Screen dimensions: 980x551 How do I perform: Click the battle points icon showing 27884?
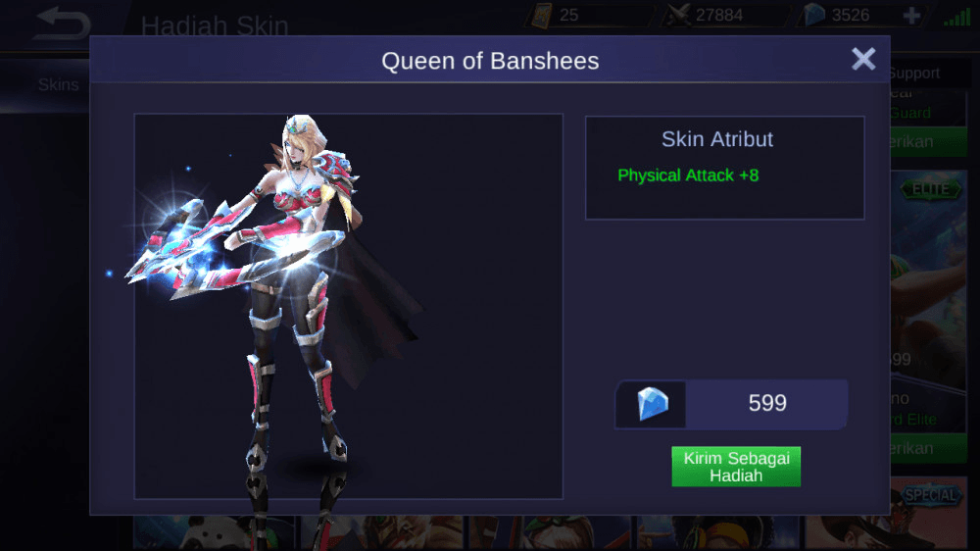coord(678,15)
